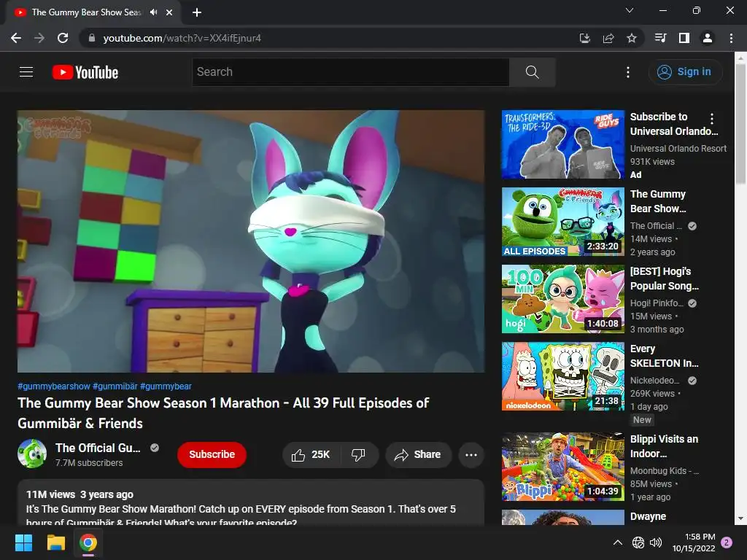Open notification center badge

coord(727,542)
